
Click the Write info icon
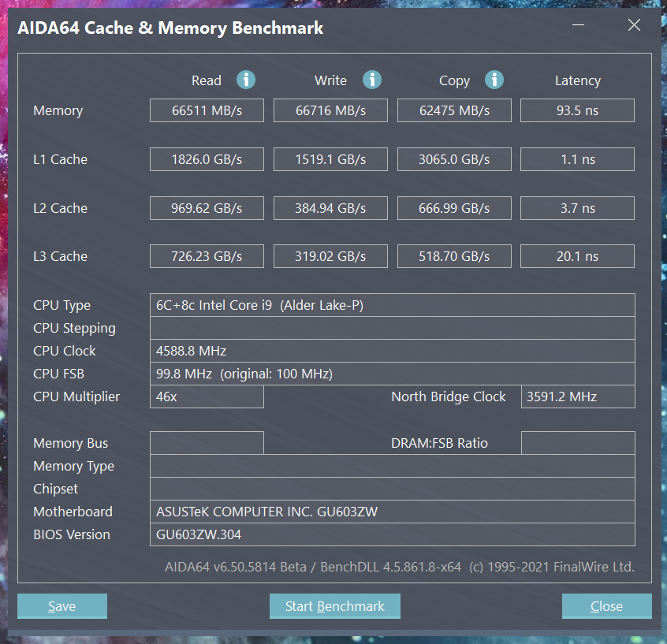click(x=372, y=80)
